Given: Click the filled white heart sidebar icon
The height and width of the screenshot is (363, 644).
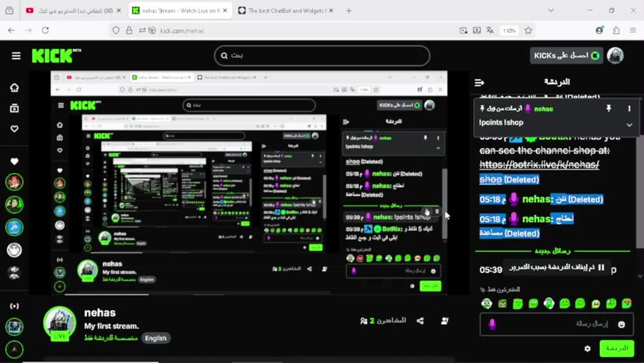Looking at the screenshot, I should [14, 161].
